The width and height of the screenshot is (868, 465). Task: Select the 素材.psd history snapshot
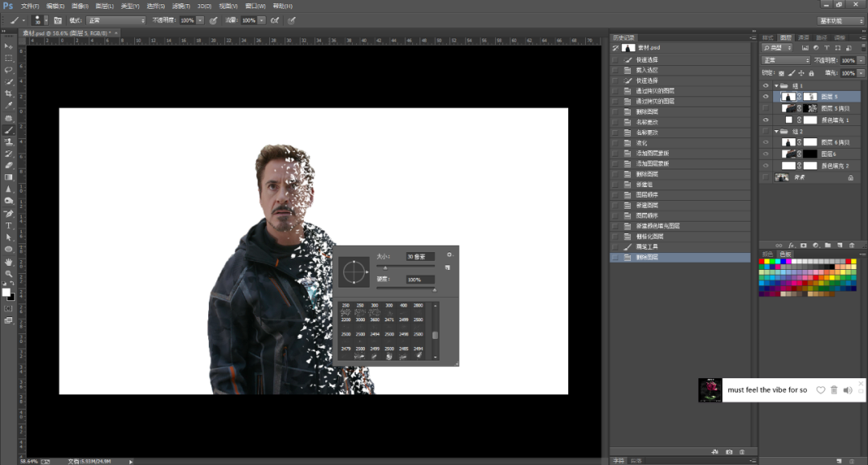tap(680, 47)
